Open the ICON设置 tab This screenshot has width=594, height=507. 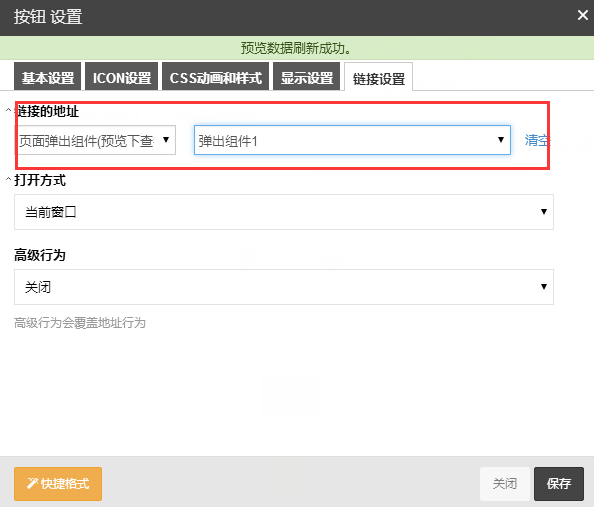pos(122,77)
